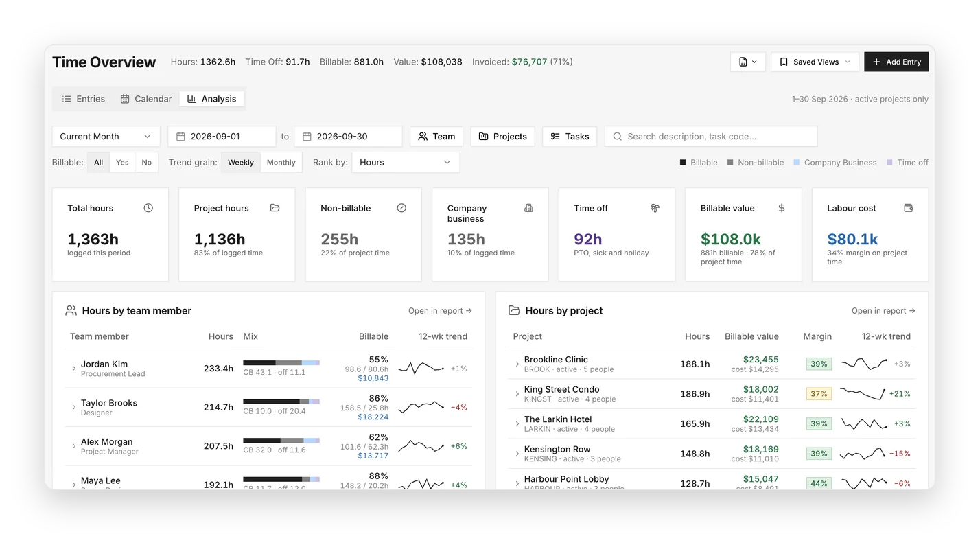Screen dimensions: 980x534
Task: Open team member report link
Action: pos(440,311)
